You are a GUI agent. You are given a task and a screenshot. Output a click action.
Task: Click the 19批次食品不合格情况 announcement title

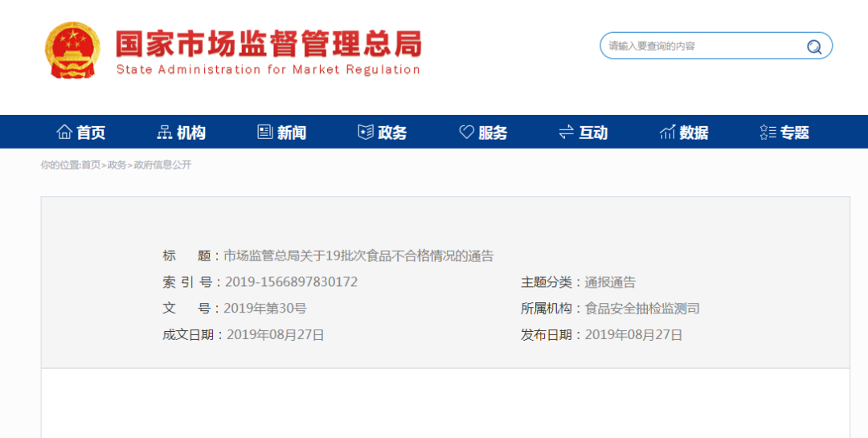pyautogui.click(x=358, y=256)
